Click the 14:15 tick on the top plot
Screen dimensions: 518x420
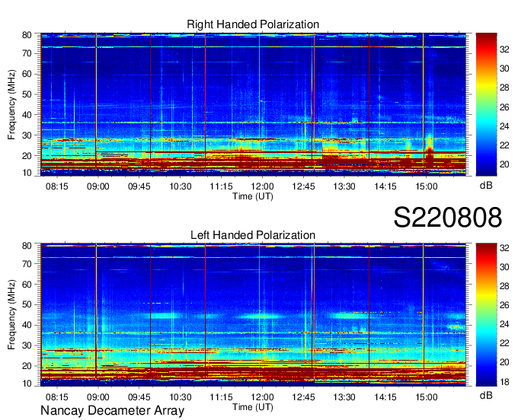point(385,186)
